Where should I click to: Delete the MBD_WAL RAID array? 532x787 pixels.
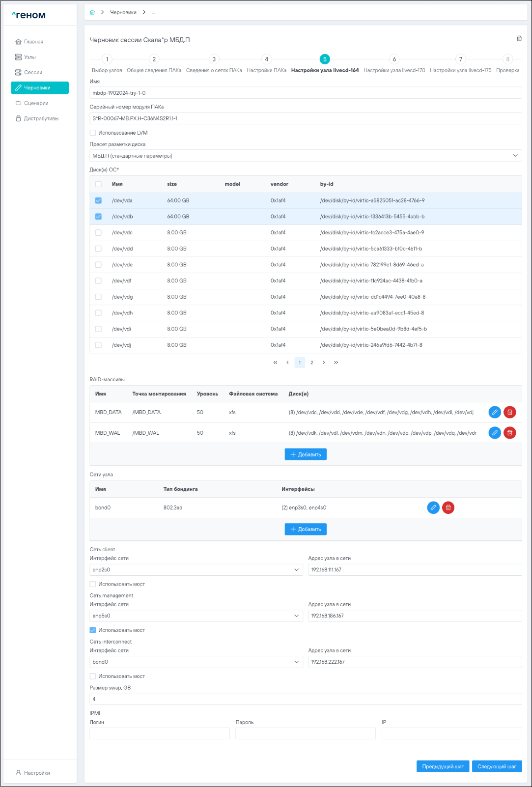pyautogui.click(x=509, y=433)
